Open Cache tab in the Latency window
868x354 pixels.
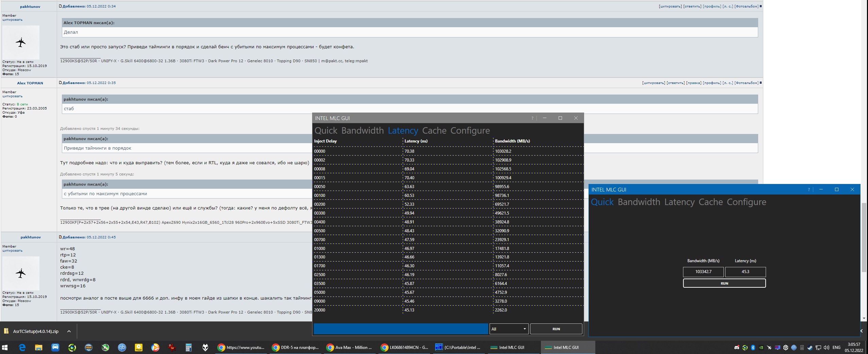[434, 131]
